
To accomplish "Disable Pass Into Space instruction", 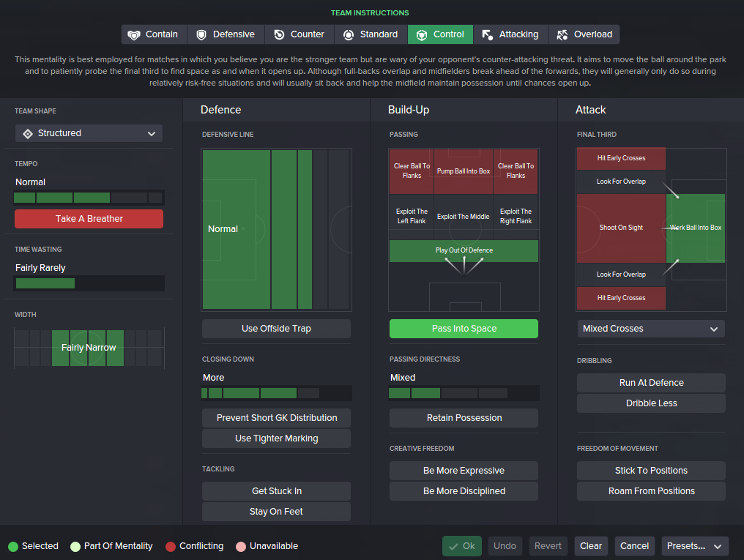I will [x=464, y=329].
